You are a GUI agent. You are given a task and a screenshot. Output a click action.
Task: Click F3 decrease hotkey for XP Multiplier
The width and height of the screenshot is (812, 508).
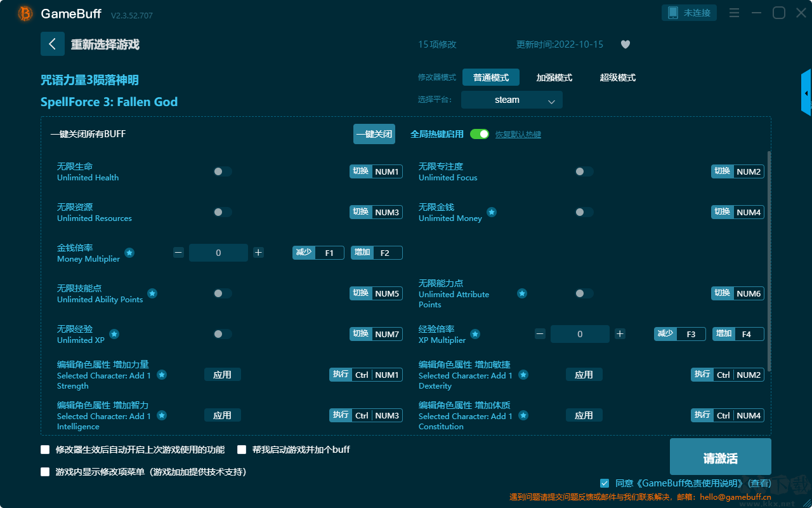click(691, 334)
